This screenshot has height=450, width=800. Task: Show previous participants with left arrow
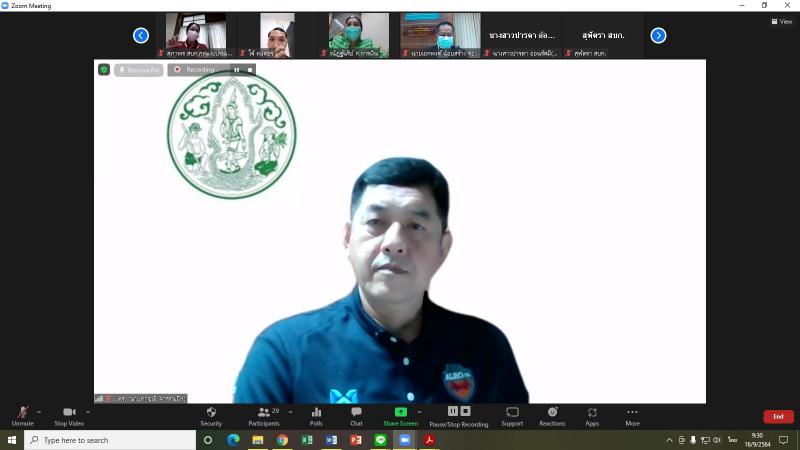(x=141, y=35)
